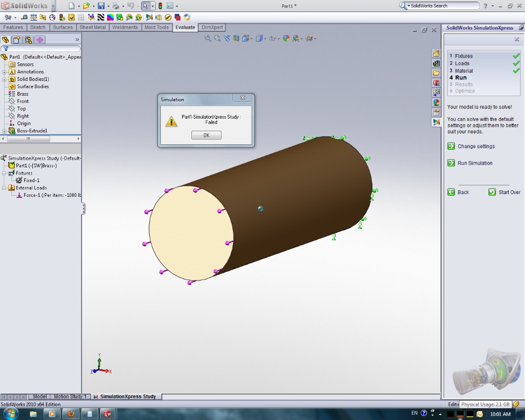Click the Start Over green arrow button
This screenshot has width=525, height=420.
492,192
